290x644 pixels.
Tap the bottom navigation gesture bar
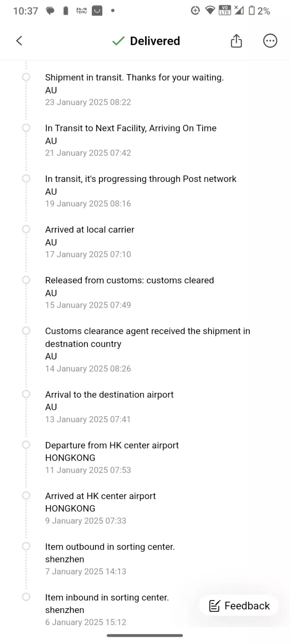(145, 636)
